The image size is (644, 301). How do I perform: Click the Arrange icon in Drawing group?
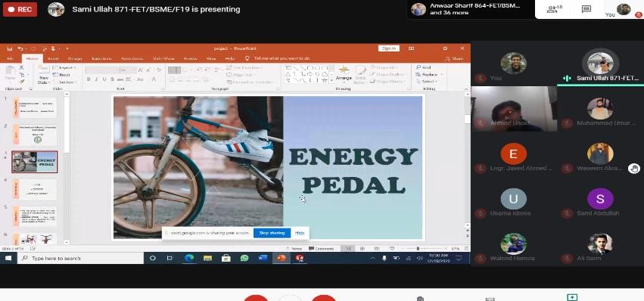click(x=344, y=70)
